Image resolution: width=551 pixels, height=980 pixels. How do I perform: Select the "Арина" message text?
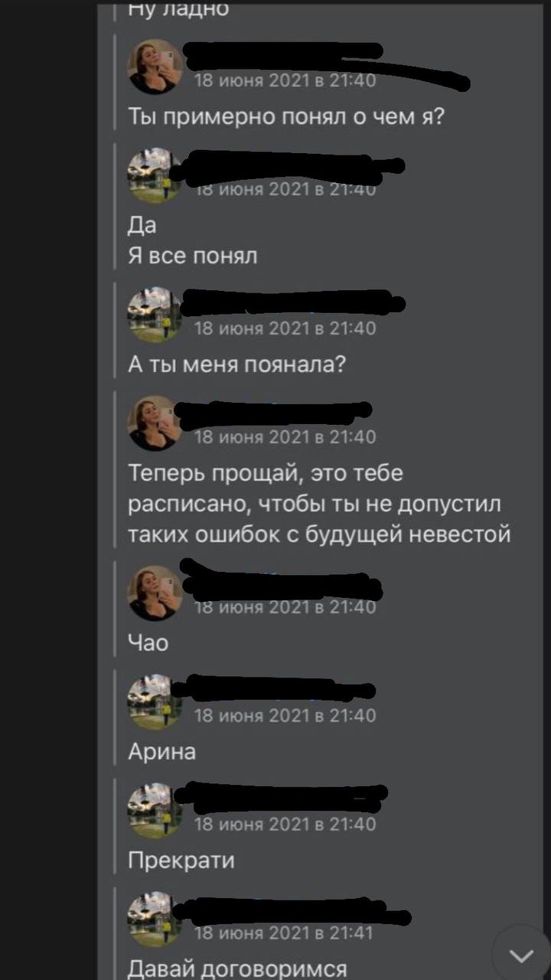click(x=161, y=752)
